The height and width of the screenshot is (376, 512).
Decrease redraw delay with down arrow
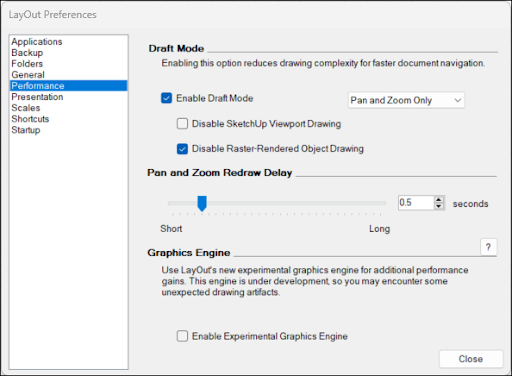coord(439,206)
